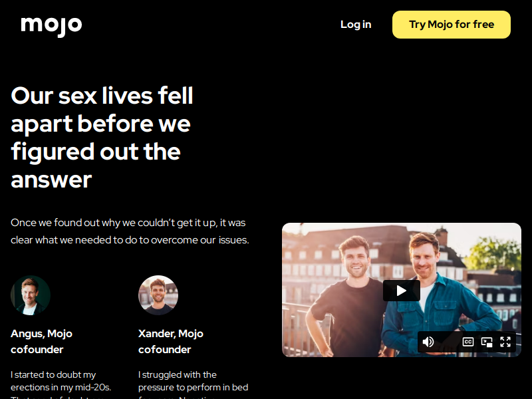Enable picture-in-picture mode icon
The width and height of the screenshot is (532, 399).
pyautogui.click(x=487, y=342)
